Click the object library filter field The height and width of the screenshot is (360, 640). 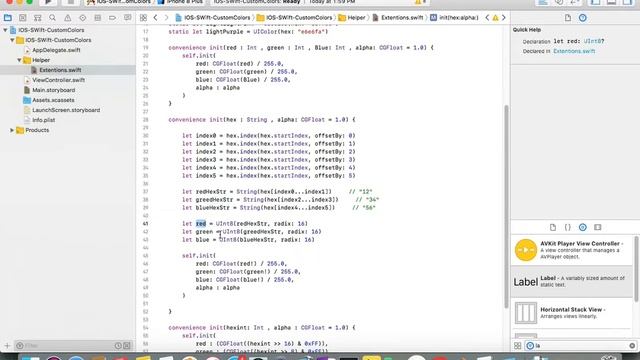pyautogui.click(x=580, y=346)
